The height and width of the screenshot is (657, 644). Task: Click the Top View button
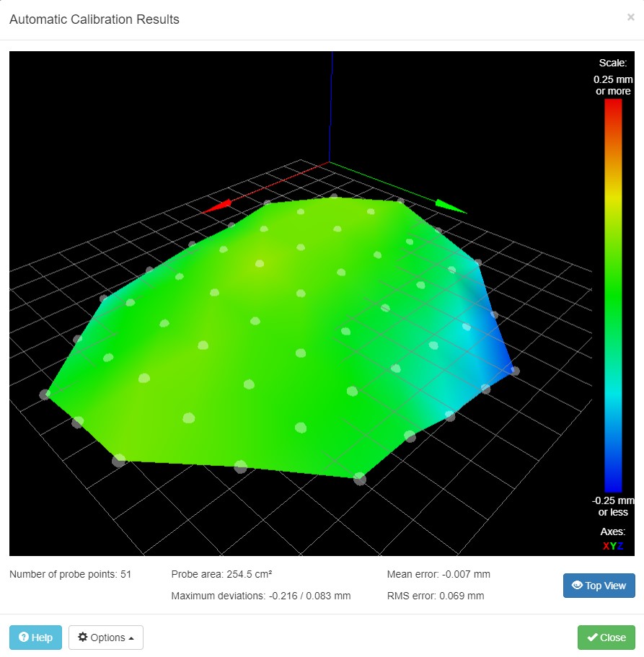(x=599, y=586)
